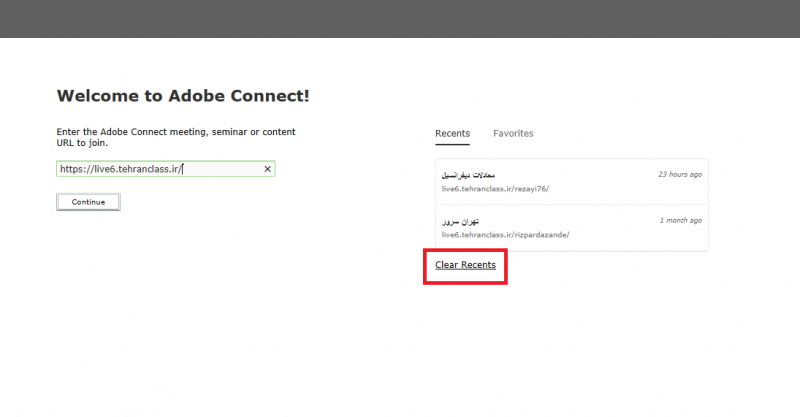Click the live6.tehranclass.ir/rizpardazande/ URL text
The width and height of the screenshot is (800, 417).
click(505, 234)
